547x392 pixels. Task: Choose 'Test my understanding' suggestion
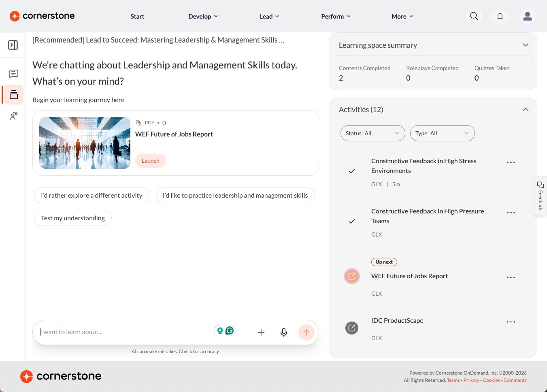73,218
